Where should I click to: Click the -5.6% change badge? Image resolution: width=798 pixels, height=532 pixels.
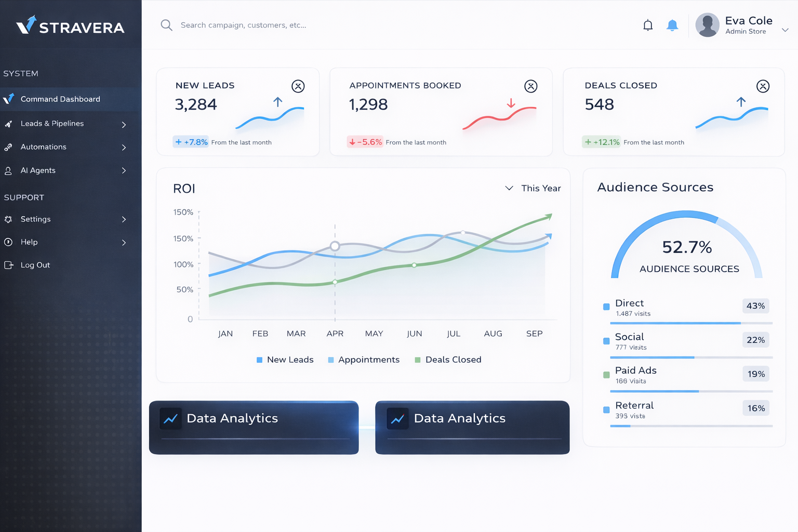[365, 142]
